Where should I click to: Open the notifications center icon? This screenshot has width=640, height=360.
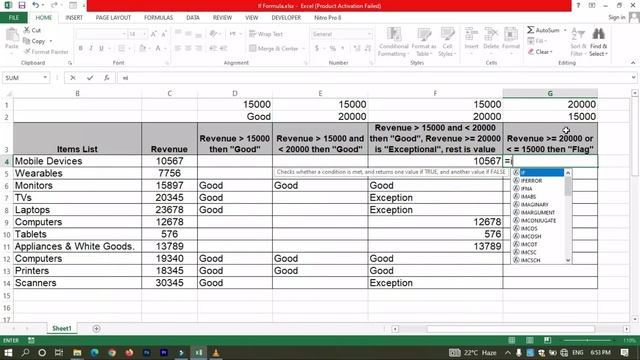(624, 352)
